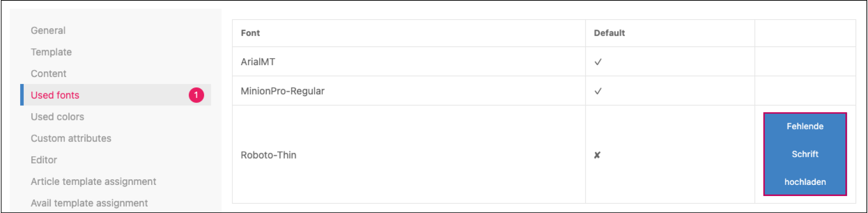Open the Template section
The image size is (868, 213).
pos(51,52)
